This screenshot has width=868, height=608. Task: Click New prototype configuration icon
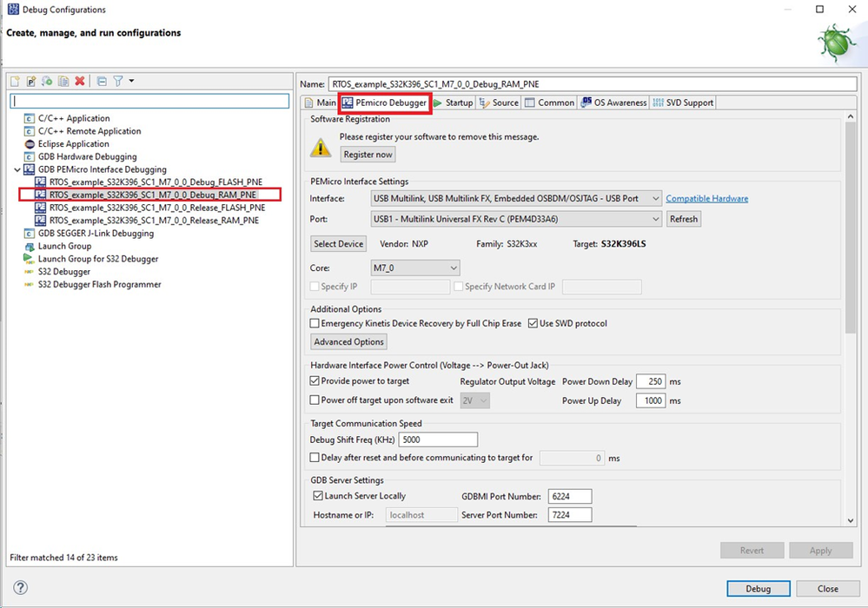pos(31,82)
